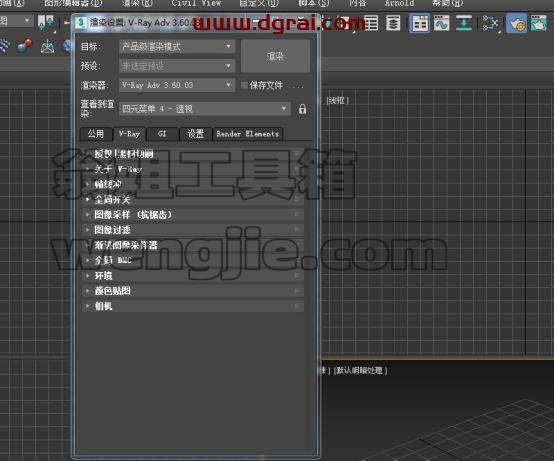Viewport: 554px width, 461px height.
Task: Expand the 全局 DMC rollout
Action: [193, 260]
